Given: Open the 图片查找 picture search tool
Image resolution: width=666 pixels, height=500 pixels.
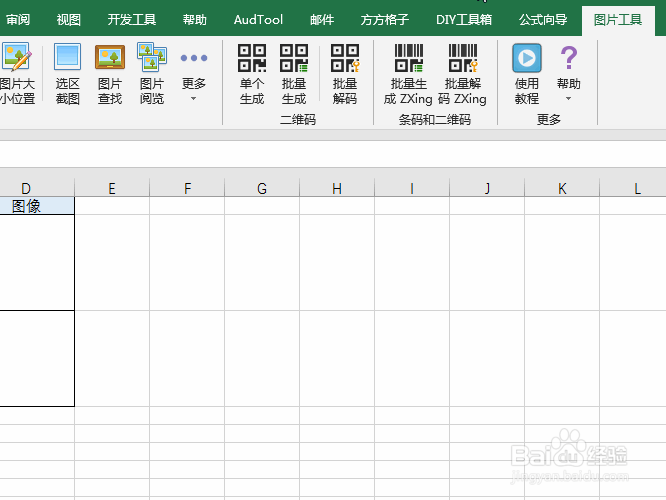Looking at the screenshot, I should click(x=110, y=73).
